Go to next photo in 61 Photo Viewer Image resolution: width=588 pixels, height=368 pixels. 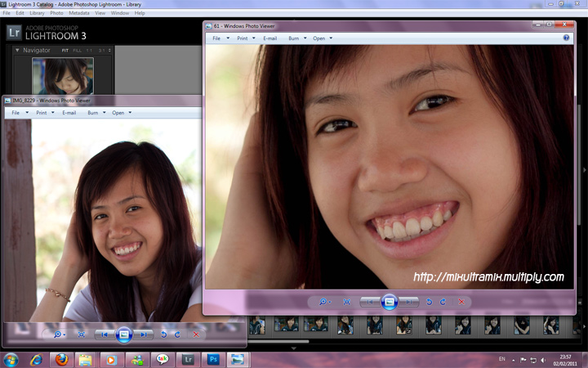(408, 302)
